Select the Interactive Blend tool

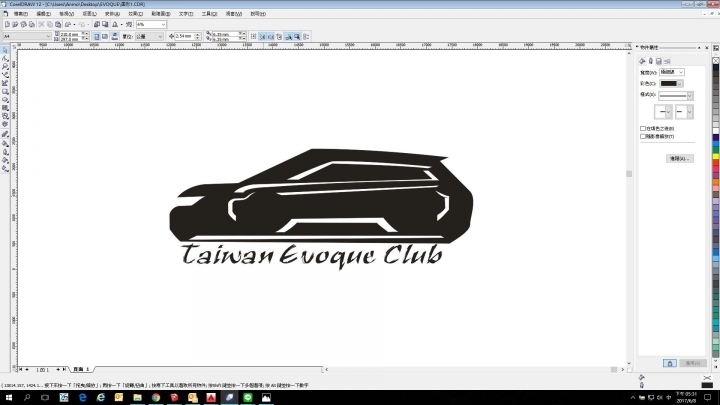point(5,135)
